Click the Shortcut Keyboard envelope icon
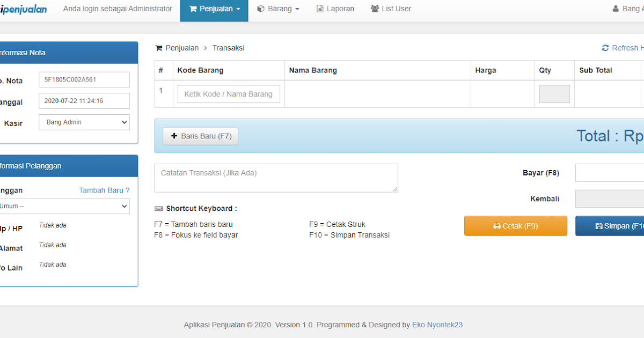 tap(158, 208)
